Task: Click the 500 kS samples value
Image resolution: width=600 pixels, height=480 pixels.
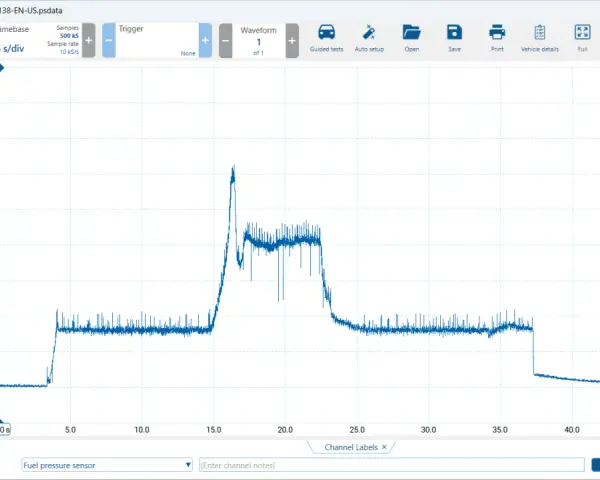Action: pyautogui.click(x=69, y=36)
